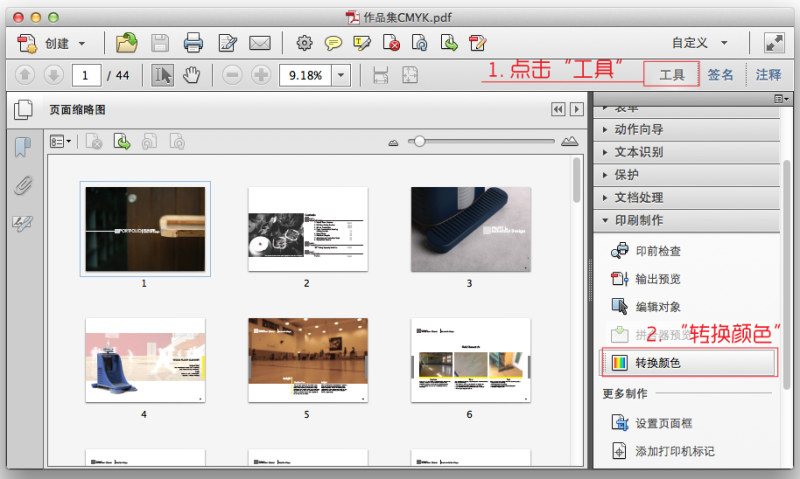
Task: Click the thumbnail pane vertical scrollbar
Action: pos(576,180)
